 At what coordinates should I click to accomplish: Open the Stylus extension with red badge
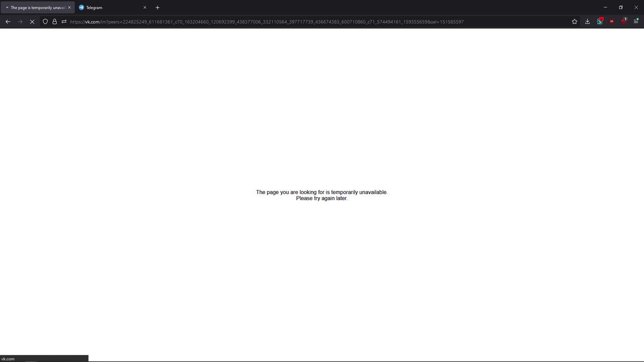(x=600, y=21)
